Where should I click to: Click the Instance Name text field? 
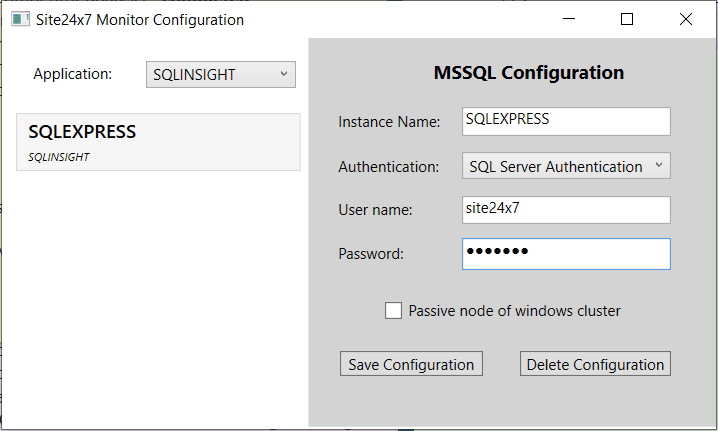(566, 121)
